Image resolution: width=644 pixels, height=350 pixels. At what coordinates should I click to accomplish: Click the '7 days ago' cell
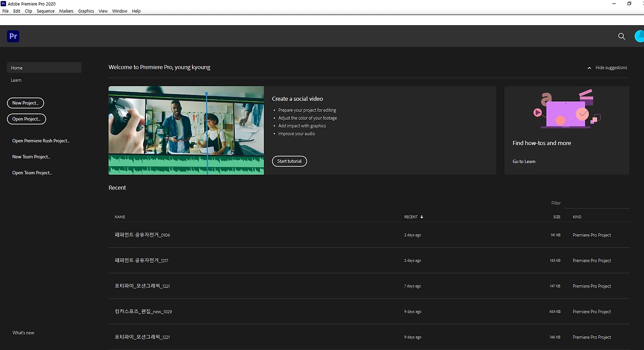point(413,286)
